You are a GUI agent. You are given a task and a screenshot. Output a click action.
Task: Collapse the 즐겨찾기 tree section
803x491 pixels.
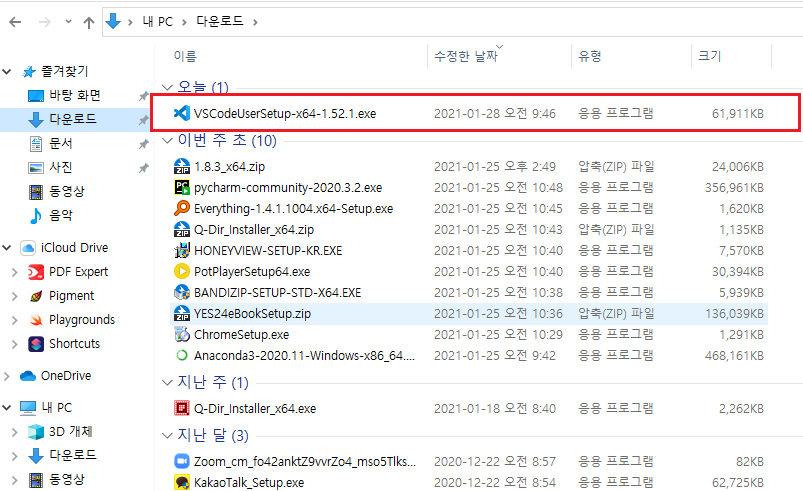[7, 72]
